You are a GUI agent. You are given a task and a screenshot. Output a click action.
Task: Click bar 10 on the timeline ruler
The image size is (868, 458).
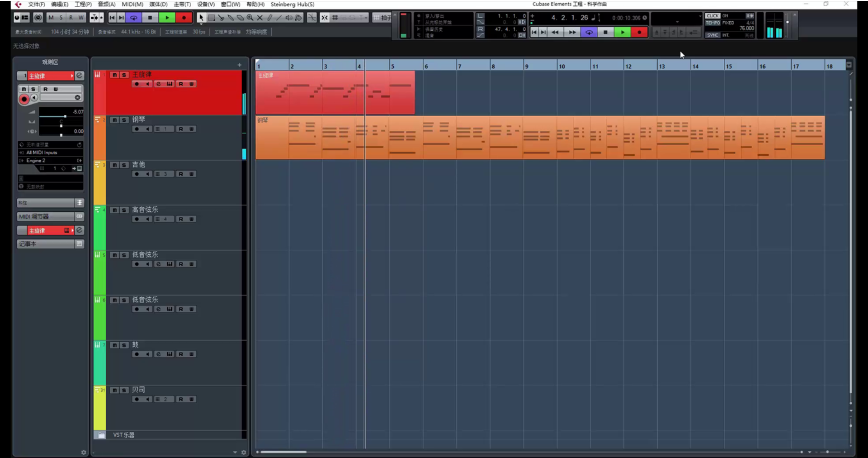[x=562, y=66]
